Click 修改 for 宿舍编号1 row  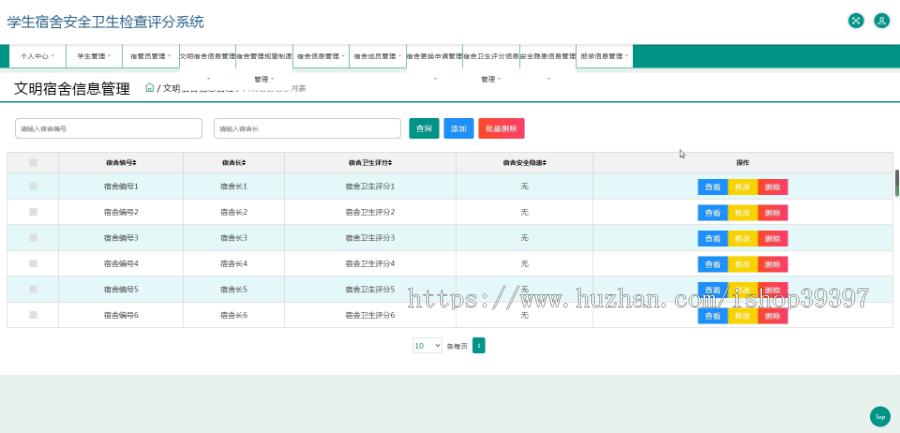(x=743, y=187)
